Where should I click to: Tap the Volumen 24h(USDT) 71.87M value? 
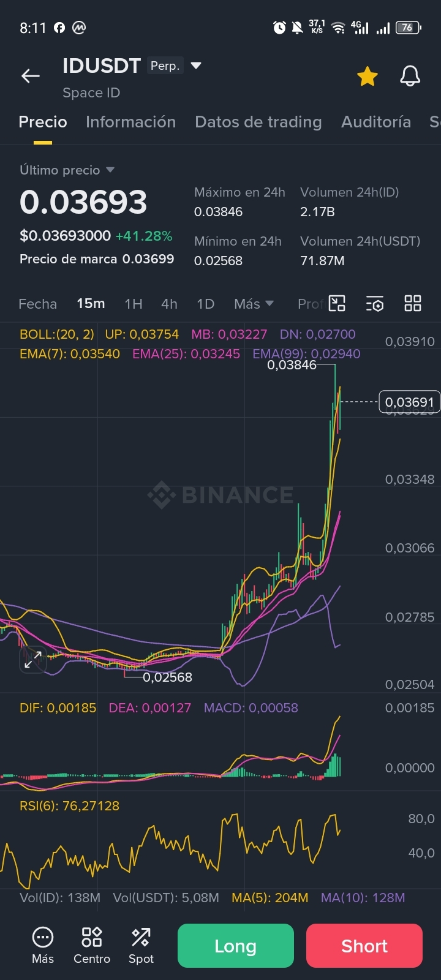322,260
